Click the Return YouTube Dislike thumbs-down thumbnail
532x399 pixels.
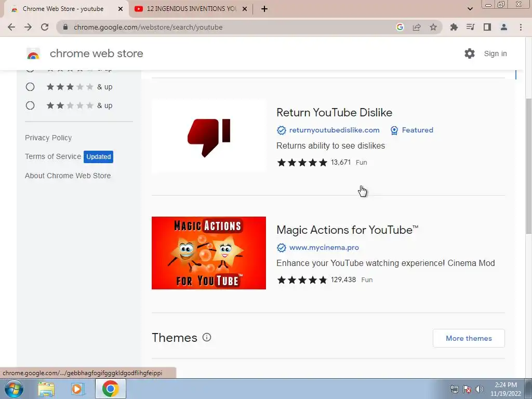point(209,136)
